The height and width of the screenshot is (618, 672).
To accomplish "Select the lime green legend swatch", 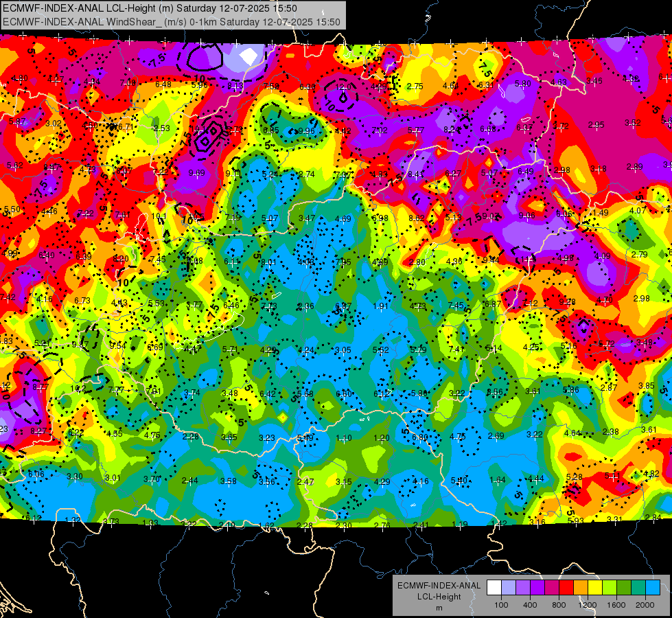I will pos(610,588).
